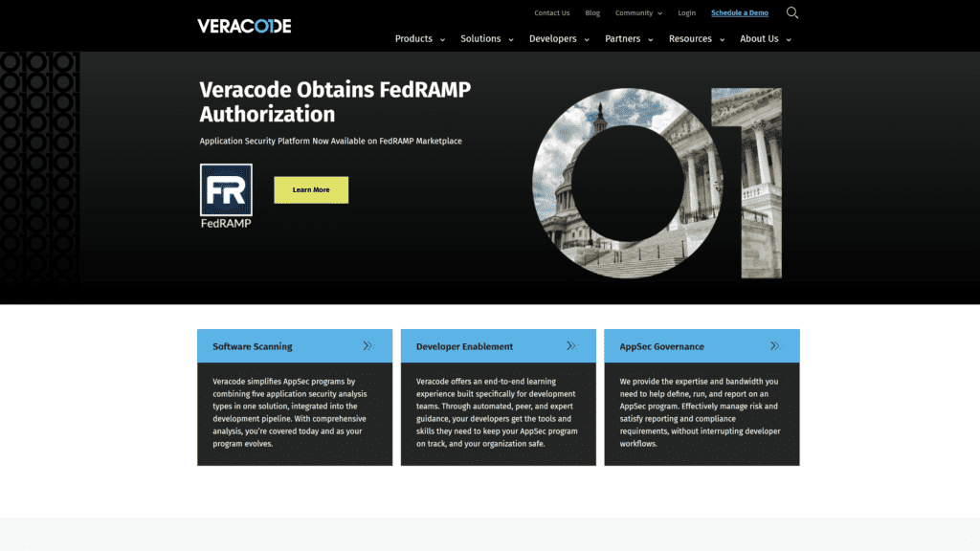Screen dimensions: 980x551
Task: Open the Solutions nav item
Action: tap(480, 38)
